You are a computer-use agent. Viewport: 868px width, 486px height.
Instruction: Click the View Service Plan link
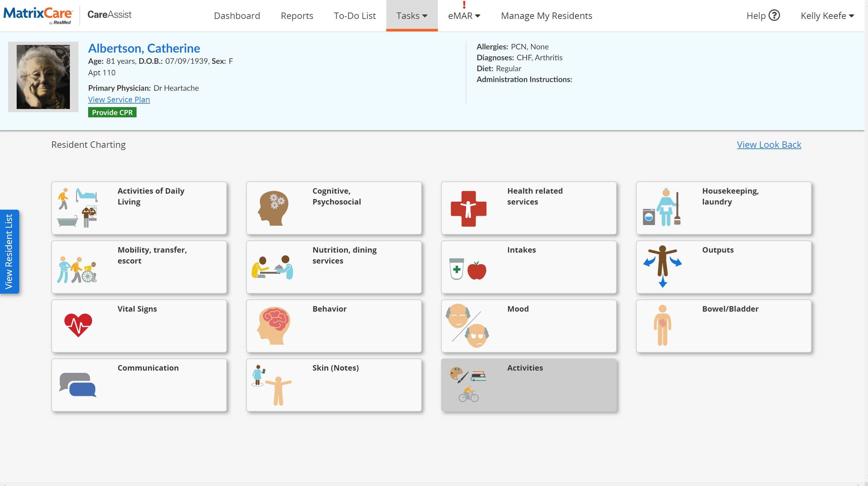(x=119, y=99)
